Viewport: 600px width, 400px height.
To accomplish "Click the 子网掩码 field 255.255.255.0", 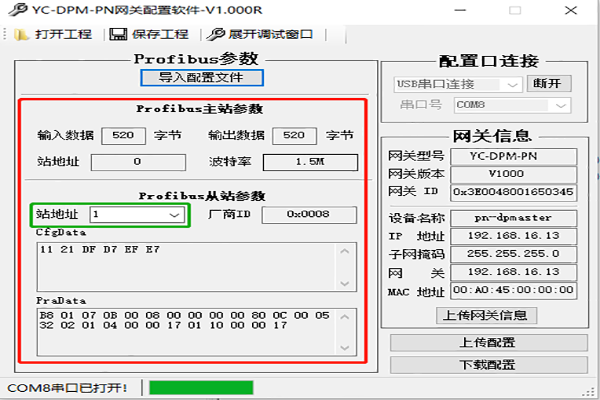I will click(514, 254).
